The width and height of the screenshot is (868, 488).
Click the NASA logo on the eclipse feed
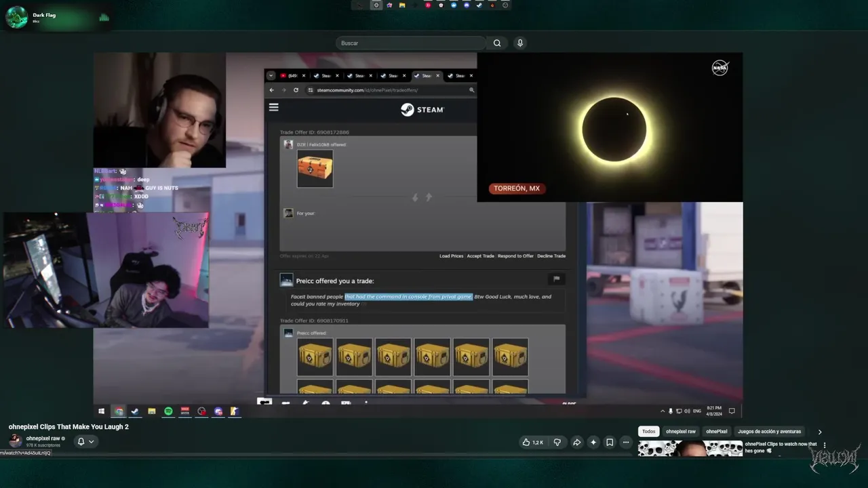pyautogui.click(x=720, y=68)
